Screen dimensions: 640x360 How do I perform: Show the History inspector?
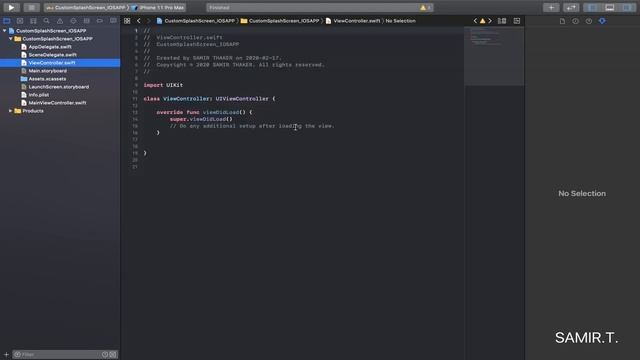click(x=576, y=21)
